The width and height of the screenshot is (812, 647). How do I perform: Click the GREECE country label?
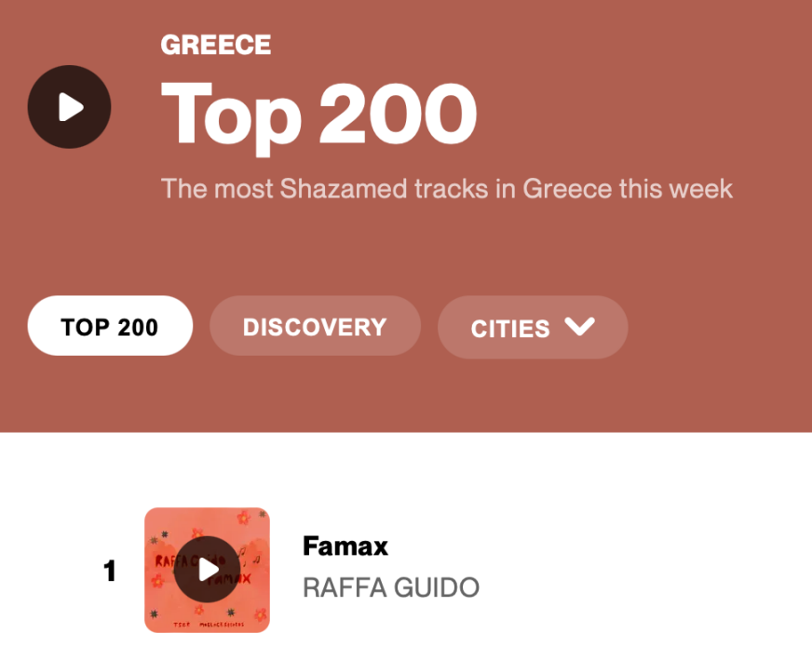coord(216,45)
